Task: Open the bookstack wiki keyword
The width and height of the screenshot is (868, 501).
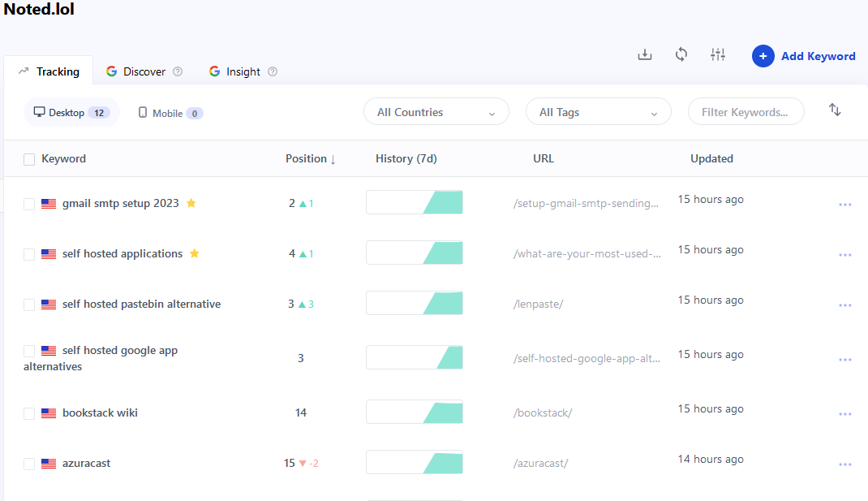Action: click(x=101, y=412)
